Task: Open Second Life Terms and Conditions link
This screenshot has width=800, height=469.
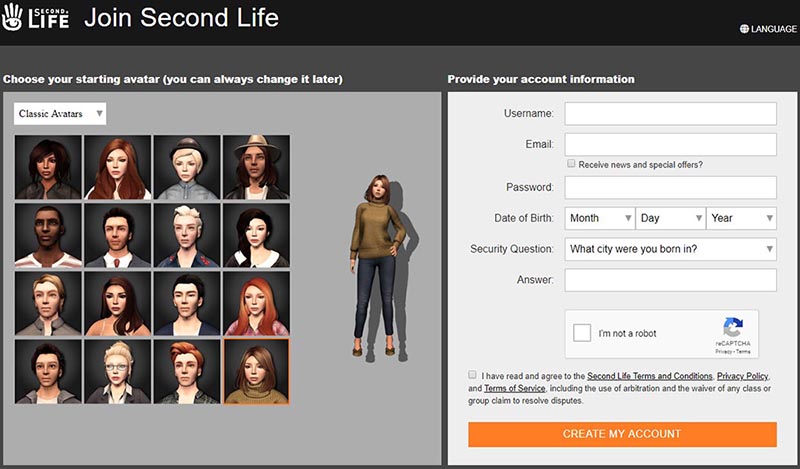Action: (x=649, y=376)
